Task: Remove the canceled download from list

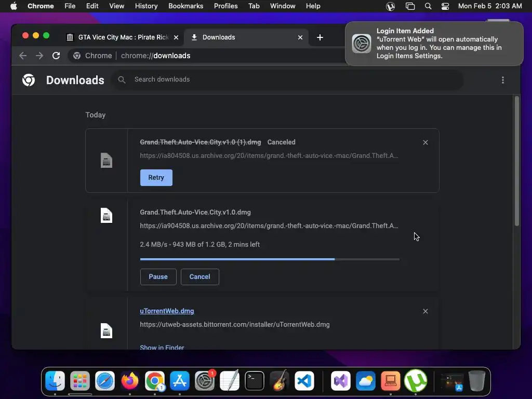Action: point(425,142)
